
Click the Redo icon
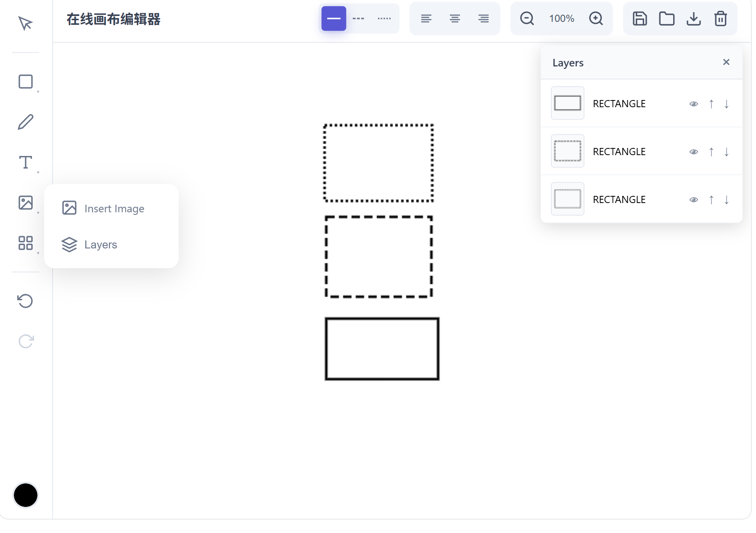(25, 341)
